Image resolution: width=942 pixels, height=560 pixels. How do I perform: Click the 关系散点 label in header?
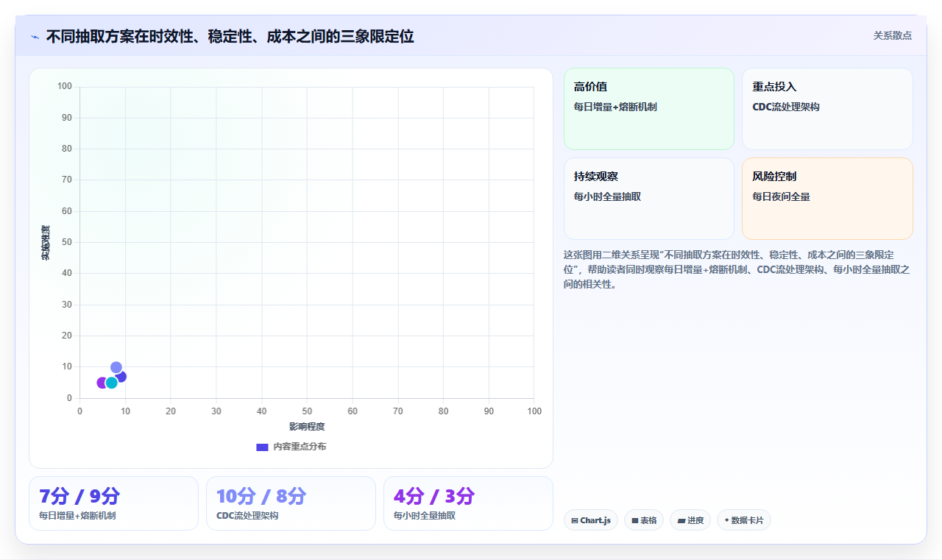(x=892, y=35)
